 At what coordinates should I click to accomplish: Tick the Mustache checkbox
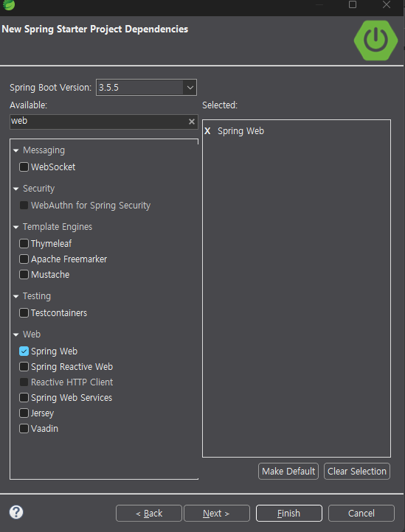coord(24,275)
